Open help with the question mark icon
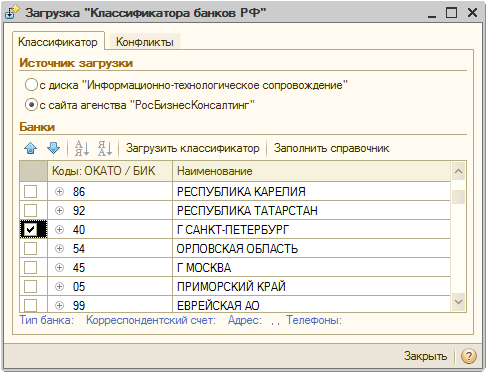This screenshot has height=372, width=486. (x=468, y=356)
